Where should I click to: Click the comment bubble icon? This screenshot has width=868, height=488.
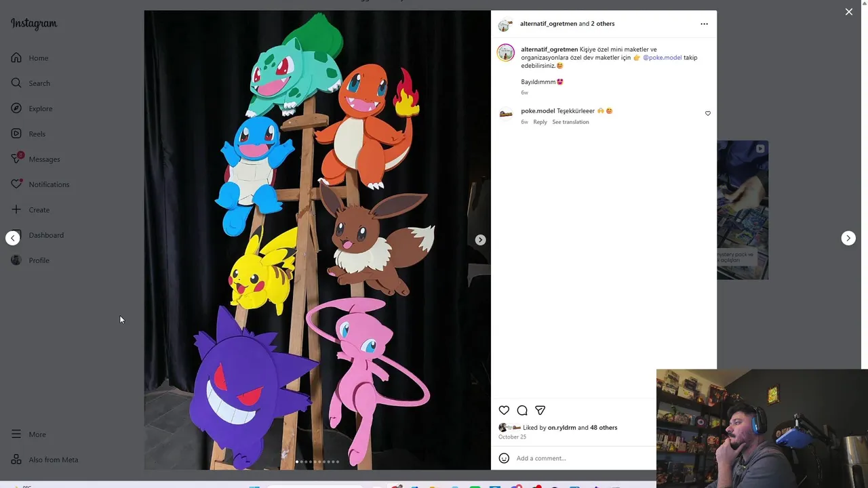point(522,410)
